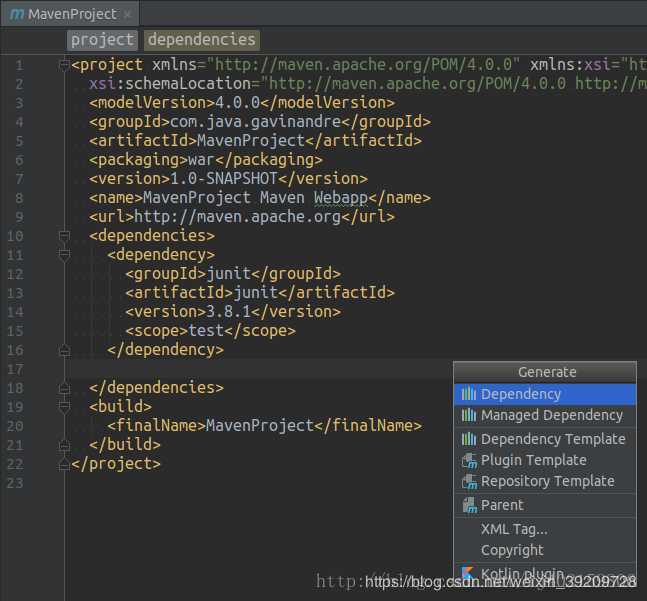The width and height of the screenshot is (647, 601).
Task: Click the version text 1.0-SNAPSHOT
Action: point(224,179)
